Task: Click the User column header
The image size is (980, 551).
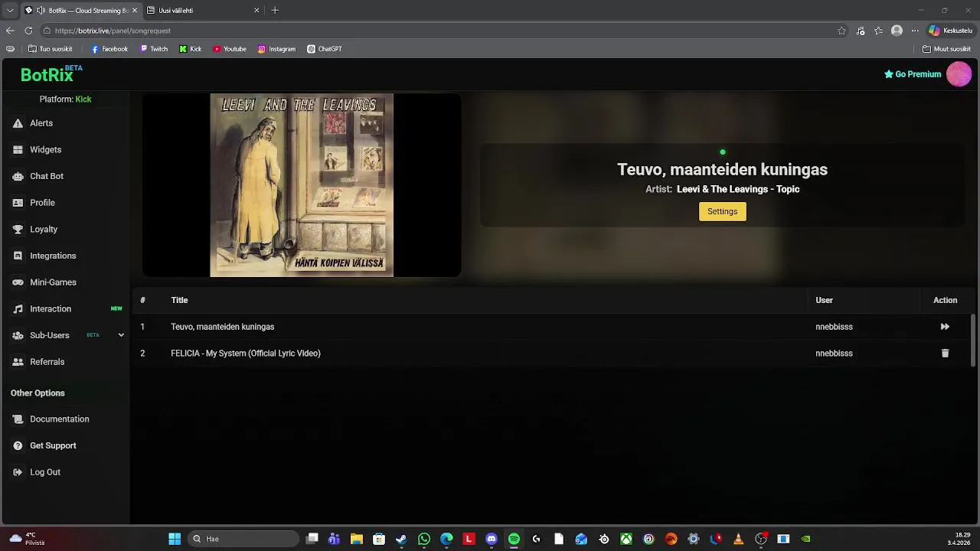Action: pyautogui.click(x=824, y=300)
